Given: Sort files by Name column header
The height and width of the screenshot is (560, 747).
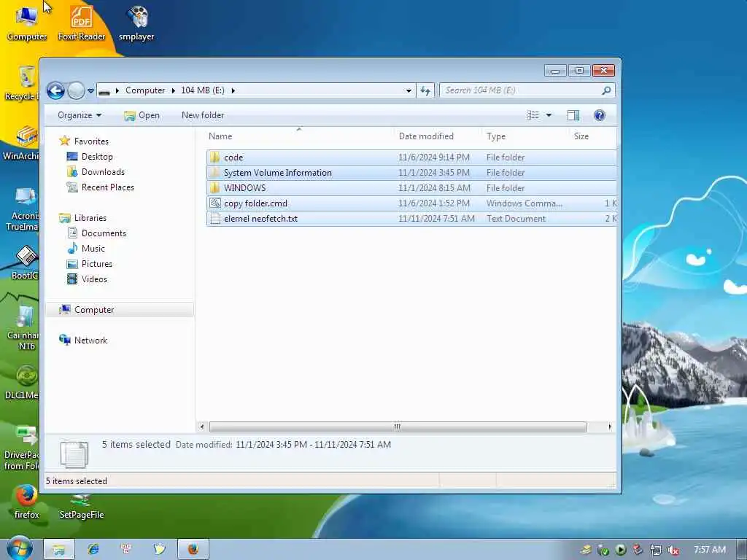Looking at the screenshot, I should tap(299, 136).
